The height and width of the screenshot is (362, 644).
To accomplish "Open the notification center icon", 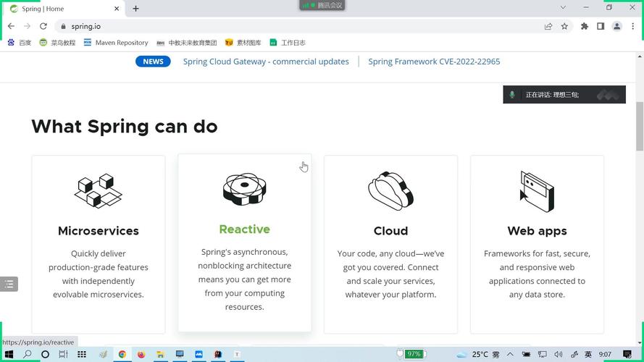I will [x=627, y=354].
